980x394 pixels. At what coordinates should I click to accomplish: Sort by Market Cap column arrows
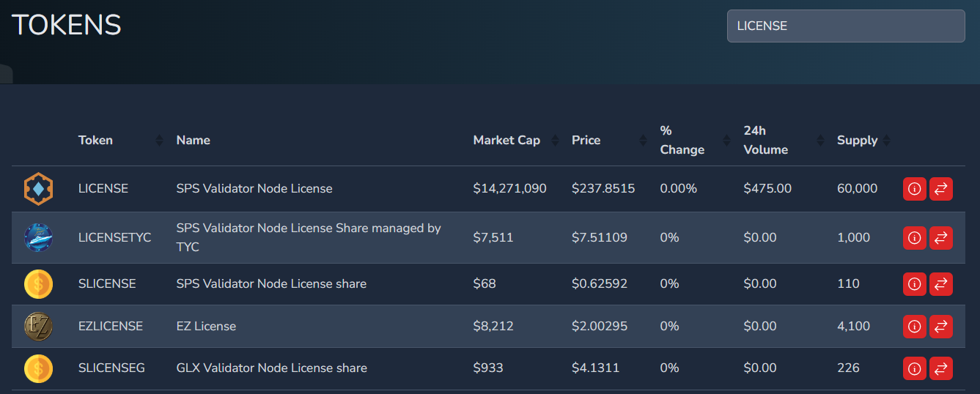click(x=555, y=141)
